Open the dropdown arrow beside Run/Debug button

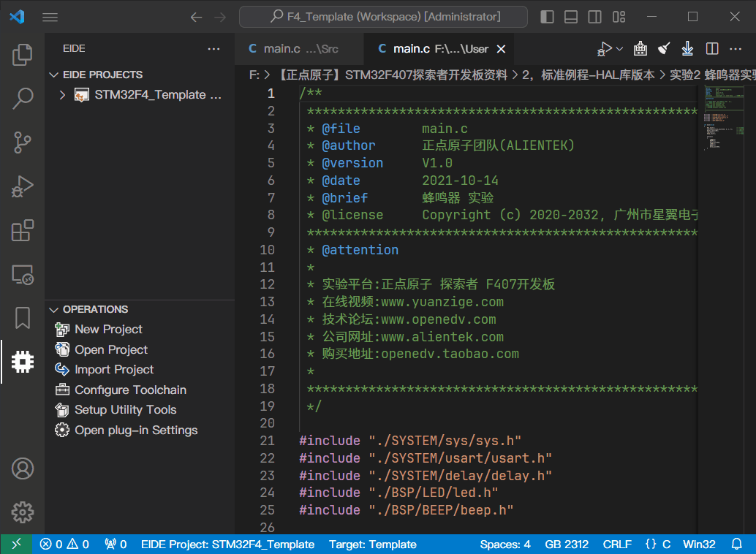point(620,49)
